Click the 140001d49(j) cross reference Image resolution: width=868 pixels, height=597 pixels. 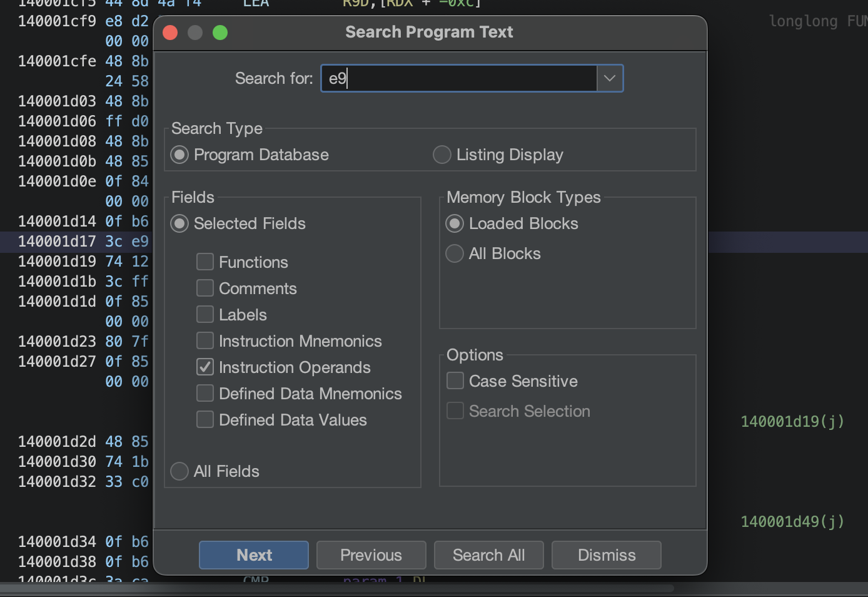792,522
